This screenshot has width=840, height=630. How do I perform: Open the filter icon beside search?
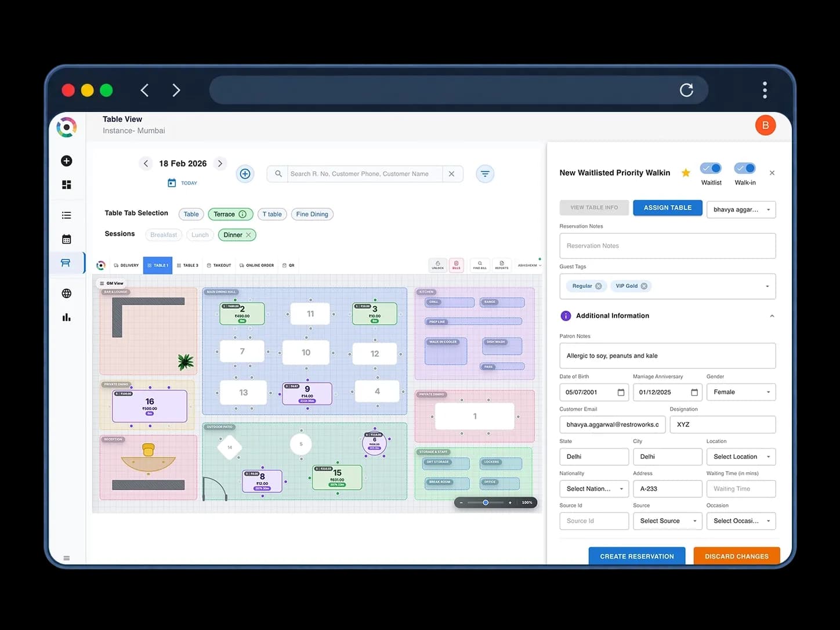pyautogui.click(x=485, y=173)
